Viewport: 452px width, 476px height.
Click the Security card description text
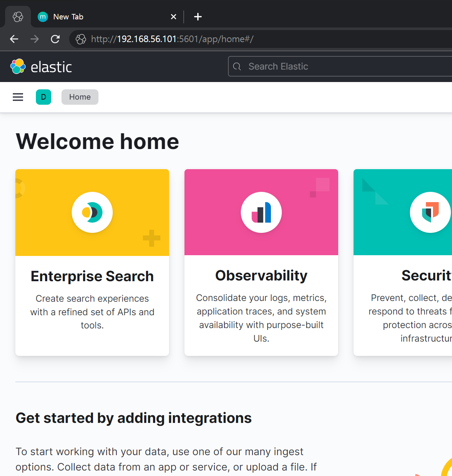tap(410, 318)
